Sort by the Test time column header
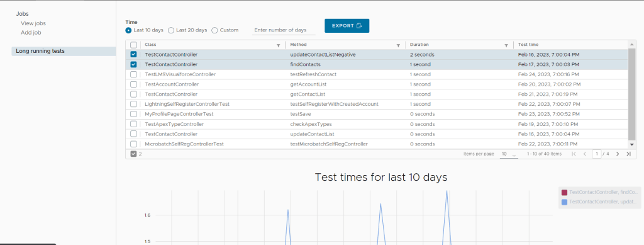 coord(528,44)
